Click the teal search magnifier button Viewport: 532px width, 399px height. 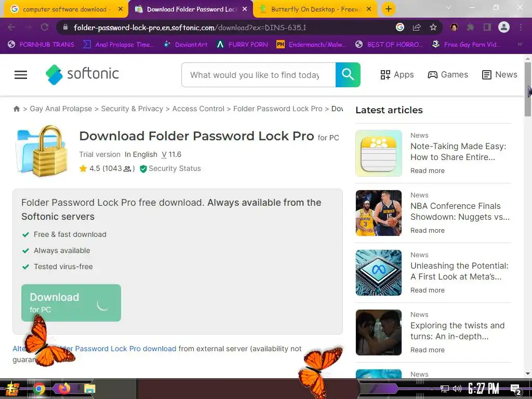click(x=348, y=75)
